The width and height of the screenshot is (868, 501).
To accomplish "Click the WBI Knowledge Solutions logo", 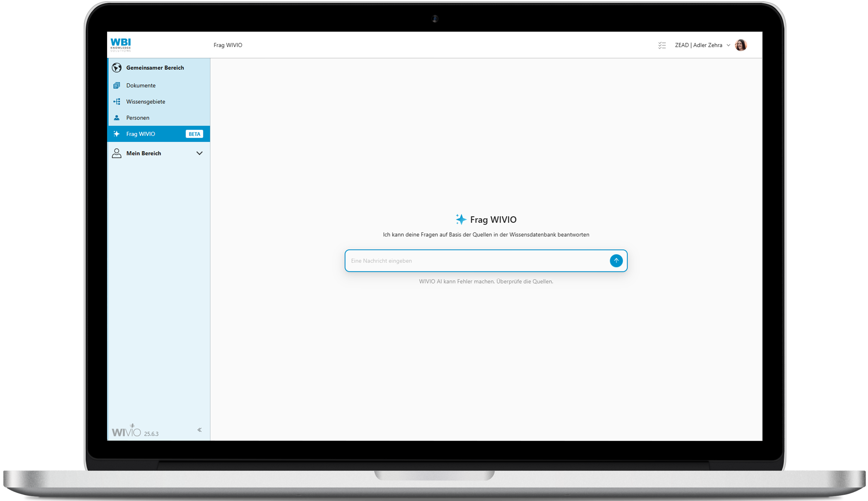I will (120, 45).
